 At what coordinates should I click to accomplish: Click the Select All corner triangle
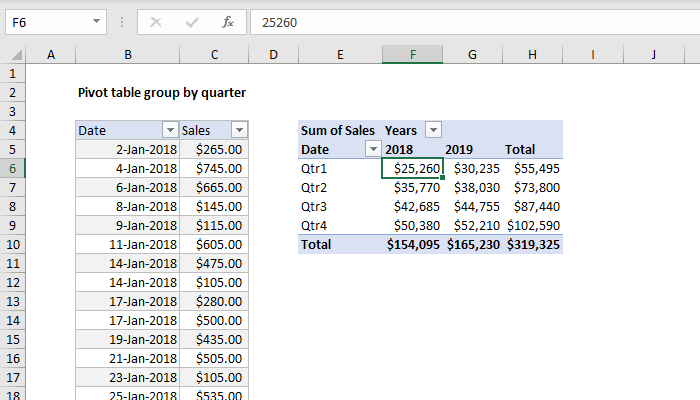pos(17,55)
